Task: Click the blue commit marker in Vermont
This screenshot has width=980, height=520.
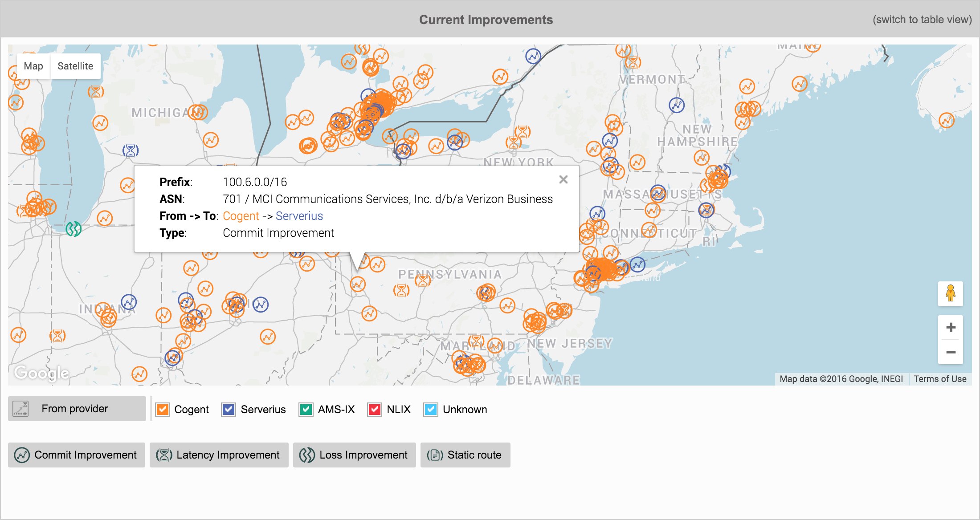Action: 677,105
